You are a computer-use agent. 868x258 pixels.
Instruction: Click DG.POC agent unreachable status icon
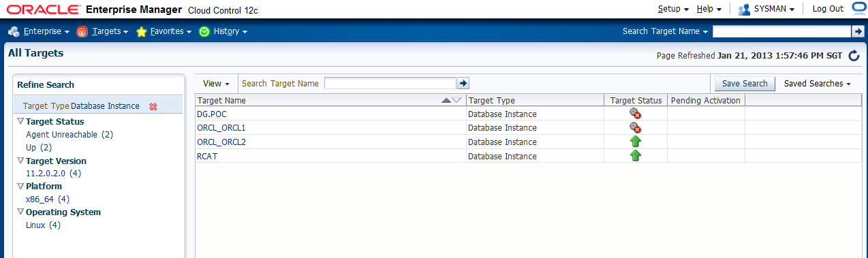click(636, 114)
